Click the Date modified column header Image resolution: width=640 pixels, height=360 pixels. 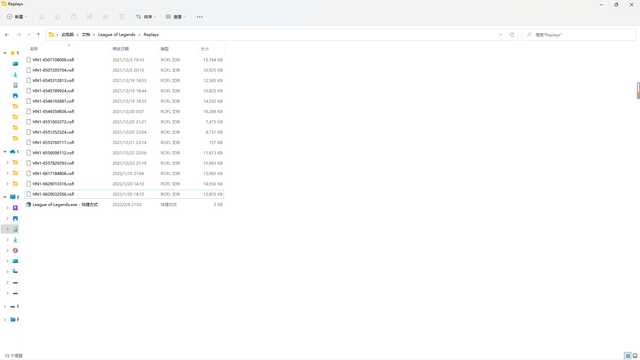(x=120, y=49)
